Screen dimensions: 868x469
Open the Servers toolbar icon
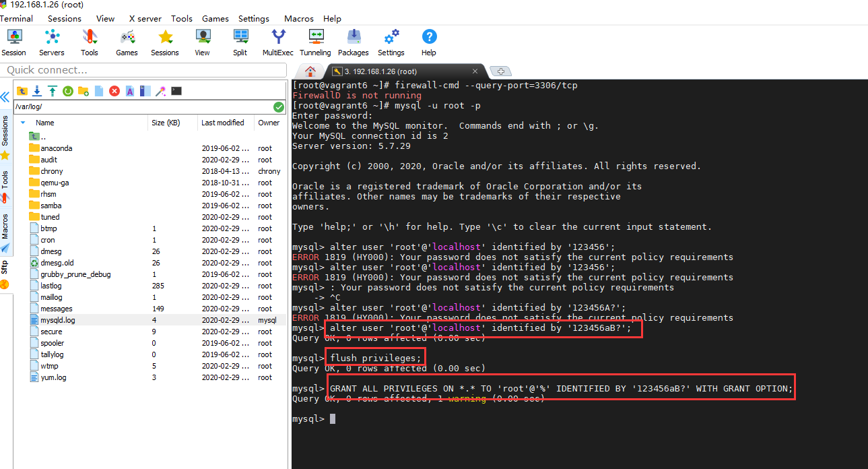52,42
